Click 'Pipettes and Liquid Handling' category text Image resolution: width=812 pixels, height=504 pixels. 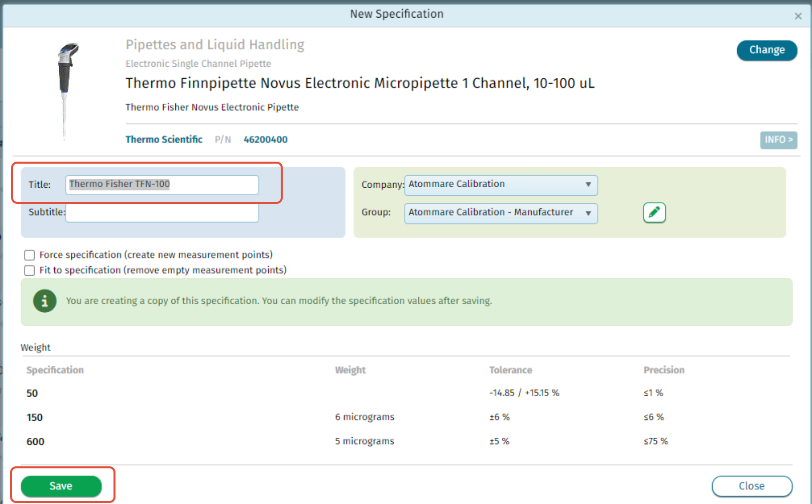[215, 45]
